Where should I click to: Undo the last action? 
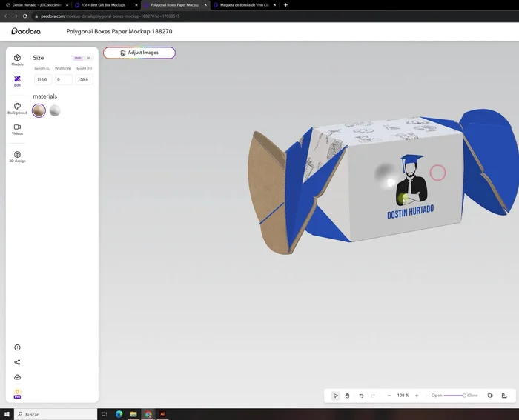(361, 396)
